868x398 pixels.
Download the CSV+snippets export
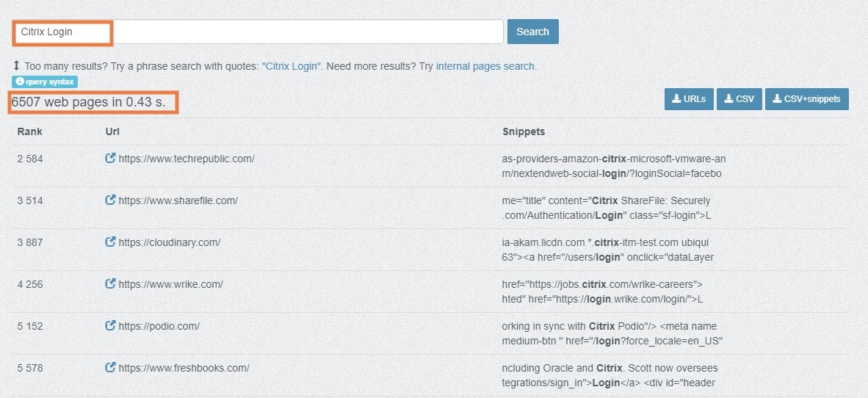click(806, 99)
